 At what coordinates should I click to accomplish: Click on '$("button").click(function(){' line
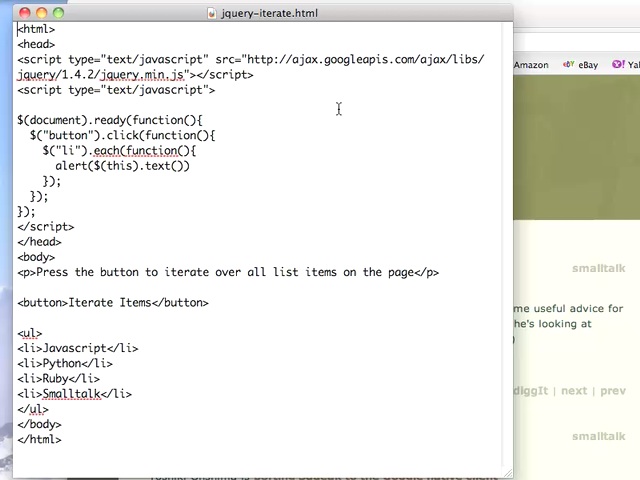point(122,136)
